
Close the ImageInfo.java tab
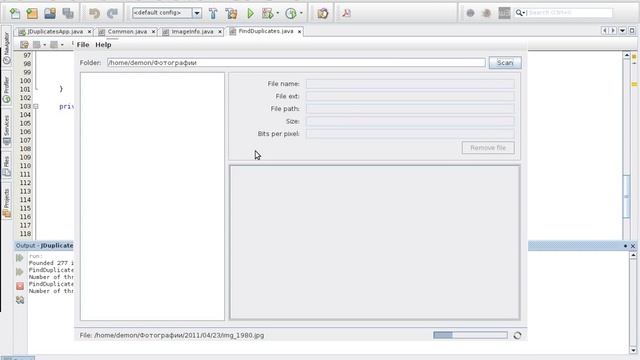coord(220,31)
